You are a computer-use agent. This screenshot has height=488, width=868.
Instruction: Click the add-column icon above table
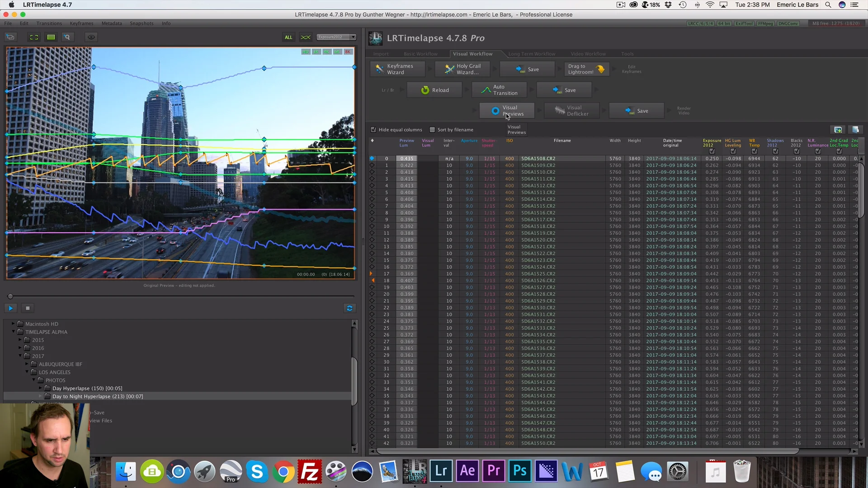838,130
